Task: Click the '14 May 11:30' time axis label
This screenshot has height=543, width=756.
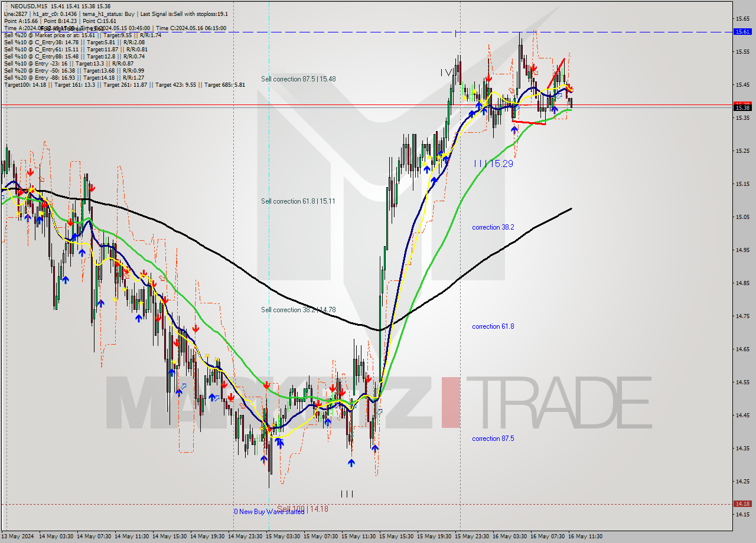Action: click(x=132, y=537)
